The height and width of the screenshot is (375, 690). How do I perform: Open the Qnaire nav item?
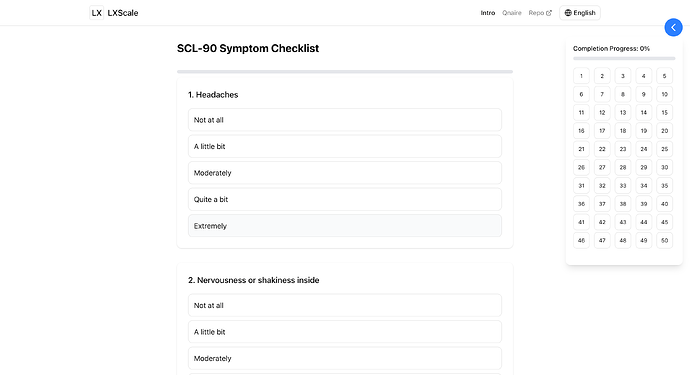(x=512, y=13)
